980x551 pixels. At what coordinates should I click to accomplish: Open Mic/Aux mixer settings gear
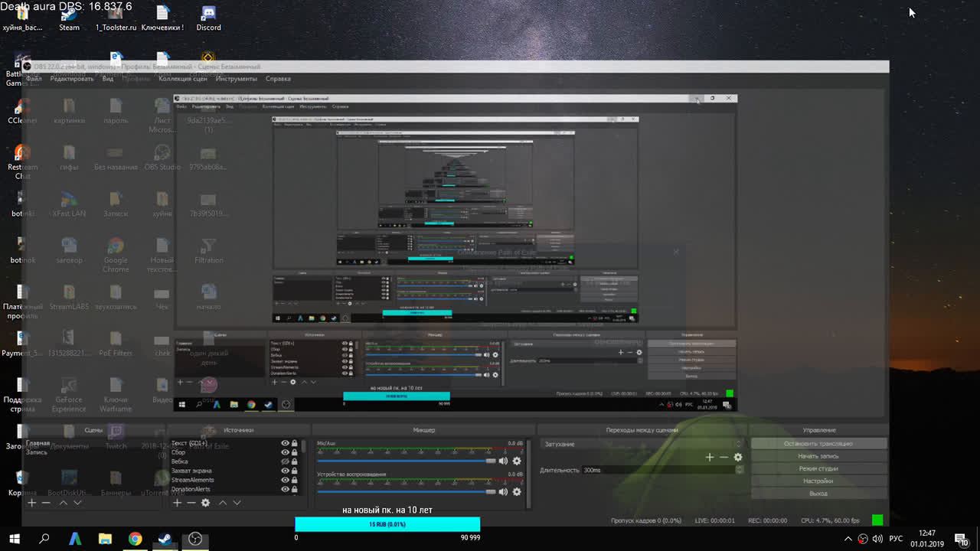pyautogui.click(x=517, y=461)
